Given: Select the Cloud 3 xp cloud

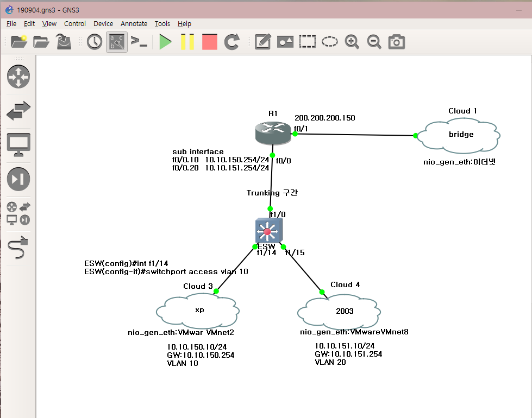Looking at the screenshot, I should (x=198, y=311).
